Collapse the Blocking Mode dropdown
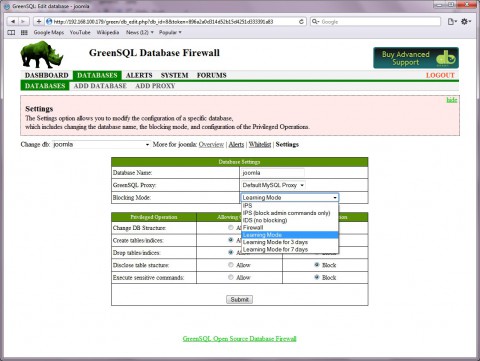 click(290, 197)
